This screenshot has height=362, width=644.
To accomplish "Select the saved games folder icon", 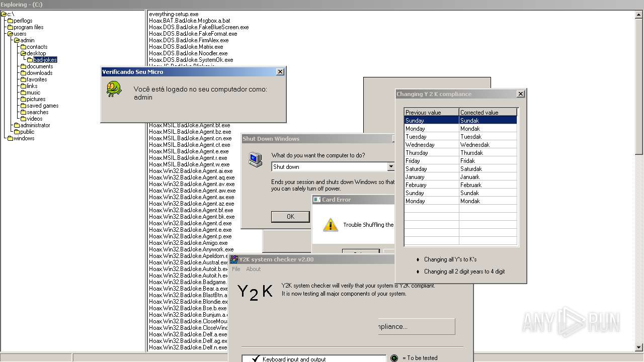I will (x=24, y=106).
